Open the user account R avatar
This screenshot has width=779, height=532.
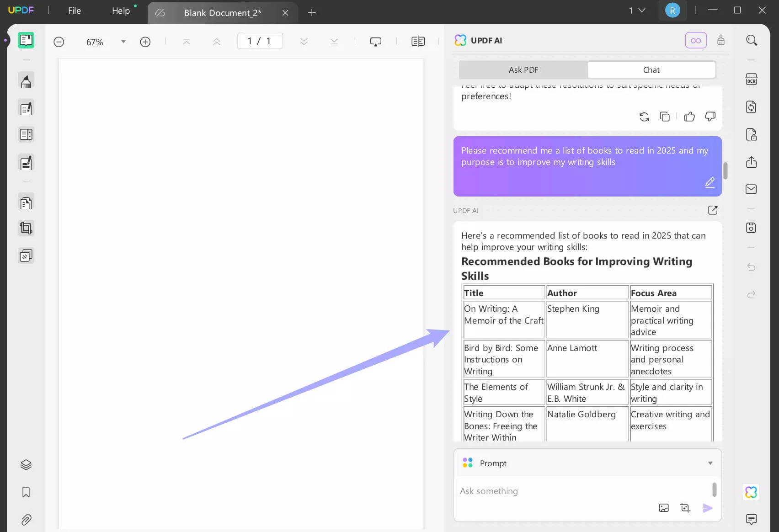(x=672, y=10)
